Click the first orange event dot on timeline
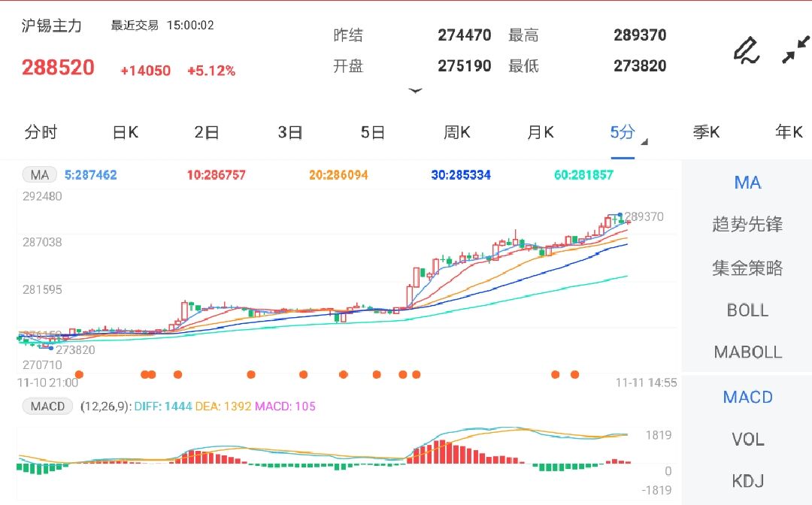The height and width of the screenshot is (505, 812). (x=79, y=374)
